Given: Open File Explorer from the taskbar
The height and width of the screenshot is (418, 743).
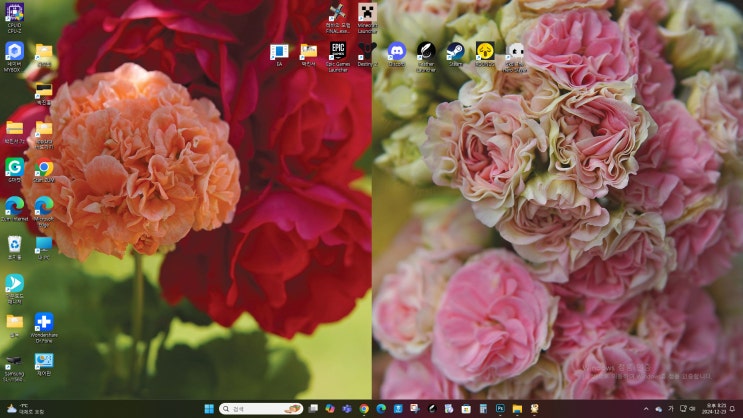Looking at the screenshot, I should (x=517, y=409).
